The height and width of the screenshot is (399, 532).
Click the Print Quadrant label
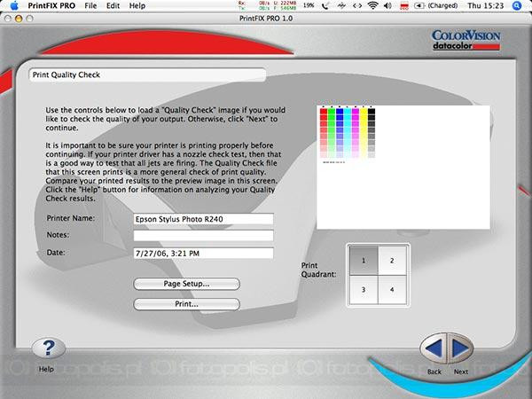pos(318,270)
